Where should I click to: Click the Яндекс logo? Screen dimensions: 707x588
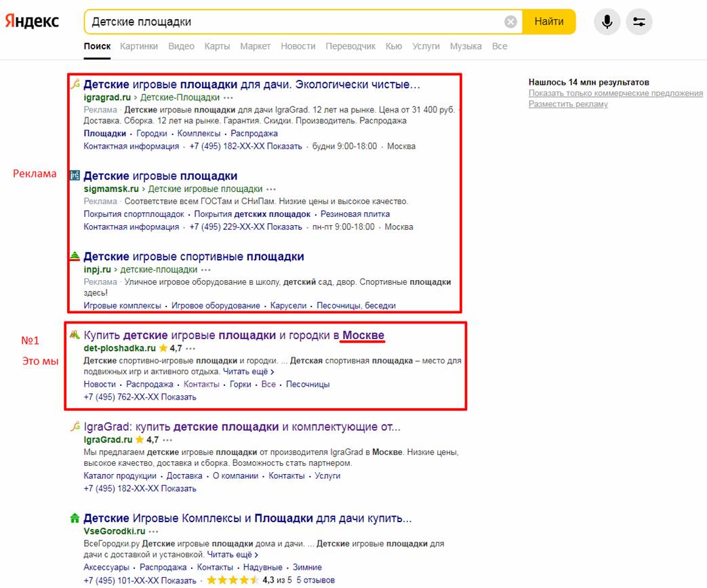tap(33, 21)
